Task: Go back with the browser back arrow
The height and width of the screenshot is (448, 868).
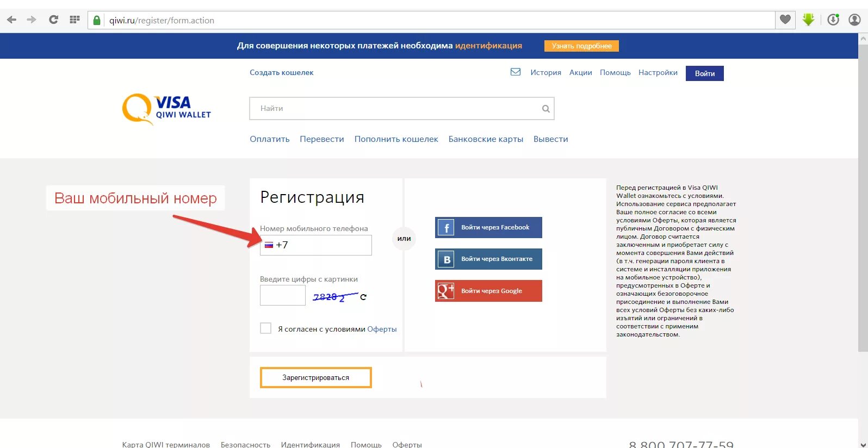Action: [x=11, y=20]
